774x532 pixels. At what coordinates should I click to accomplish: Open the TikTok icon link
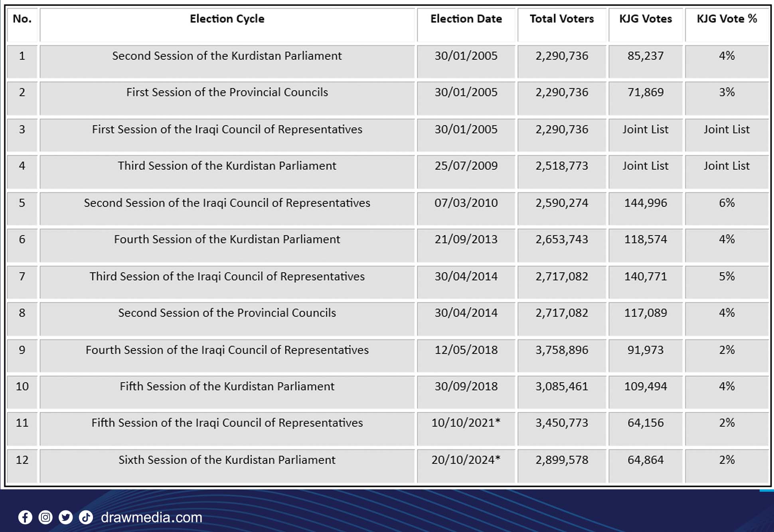[86, 517]
